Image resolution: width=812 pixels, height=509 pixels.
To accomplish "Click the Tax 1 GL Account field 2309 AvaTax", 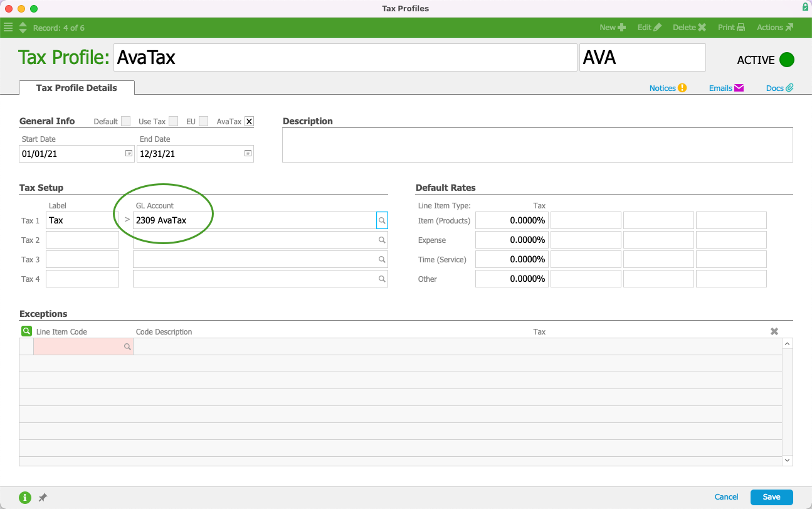I will pyautogui.click(x=255, y=220).
